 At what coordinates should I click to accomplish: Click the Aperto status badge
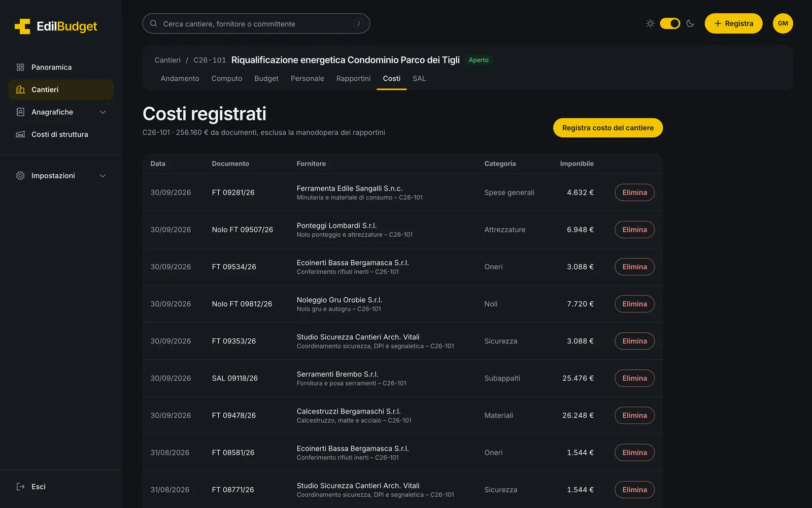pyautogui.click(x=479, y=60)
